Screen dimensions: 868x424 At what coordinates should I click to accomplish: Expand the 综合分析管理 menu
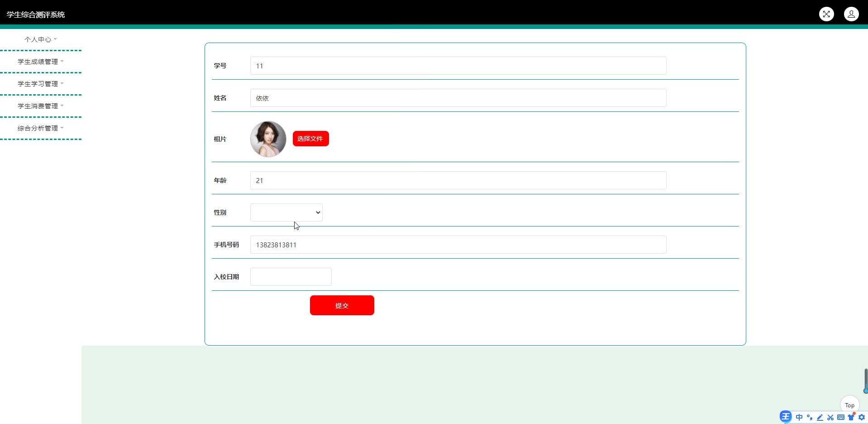click(x=41, y=128)
